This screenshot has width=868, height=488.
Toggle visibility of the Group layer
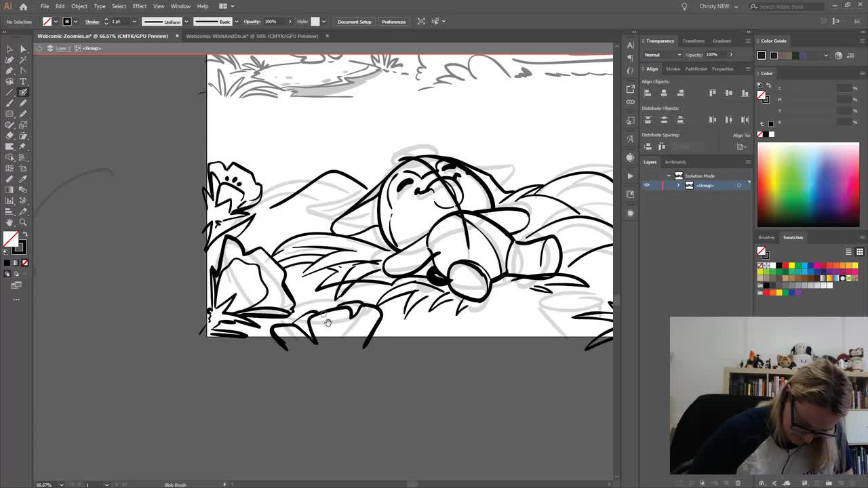click(x=646, y=185)
